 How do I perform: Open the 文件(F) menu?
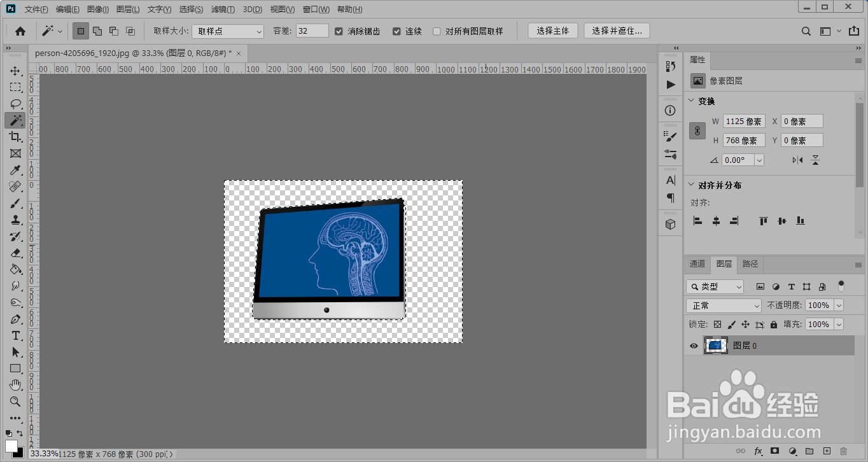click(36, 10)
